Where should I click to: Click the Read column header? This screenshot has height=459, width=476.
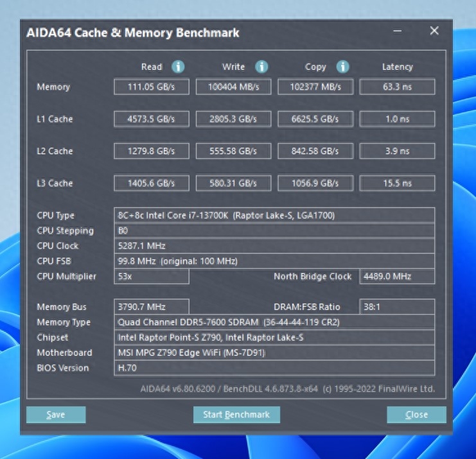point(152,67)
